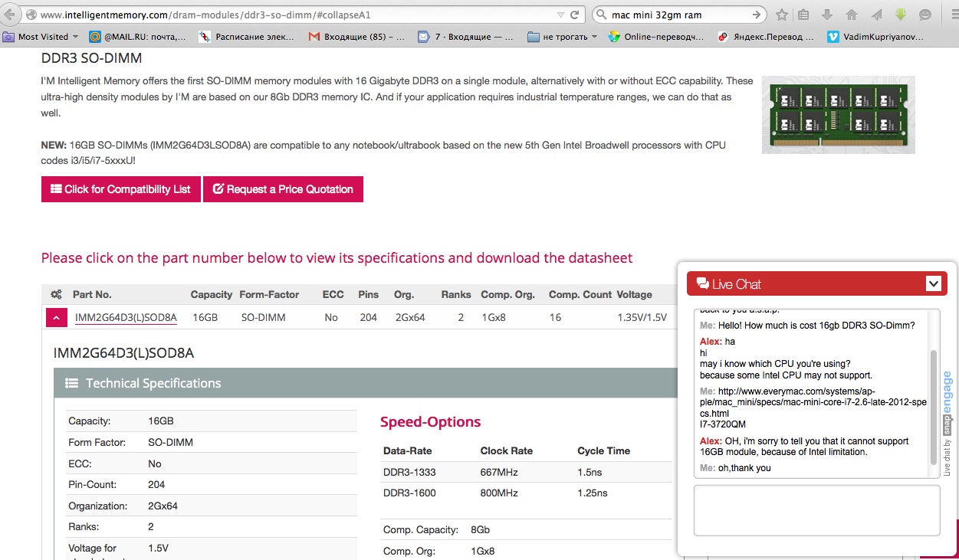
Task: Collapse the IMM2G64D3(L)SOD8A row with chevron
Action: 57,317
